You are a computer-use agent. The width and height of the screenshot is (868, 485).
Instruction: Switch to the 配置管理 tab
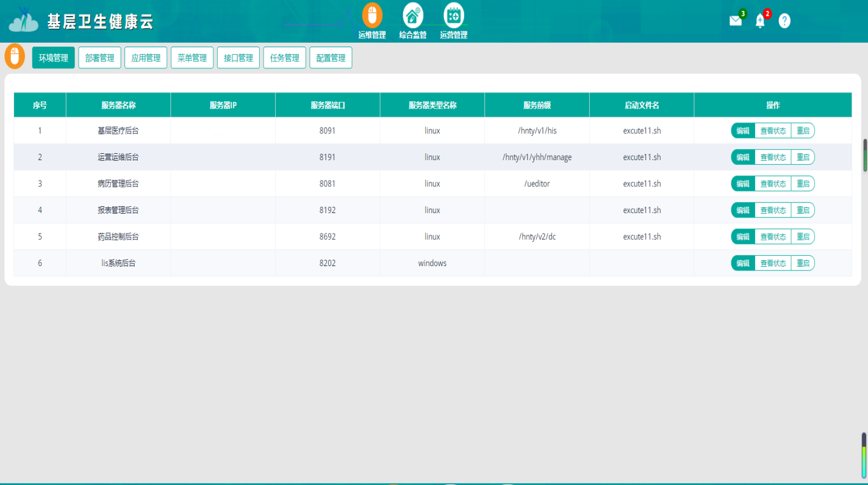coord(331,57)
